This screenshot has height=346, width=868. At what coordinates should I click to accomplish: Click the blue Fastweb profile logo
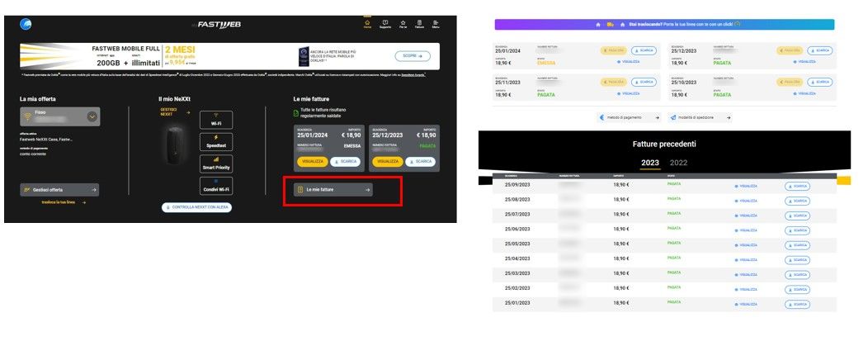[27, 24]
